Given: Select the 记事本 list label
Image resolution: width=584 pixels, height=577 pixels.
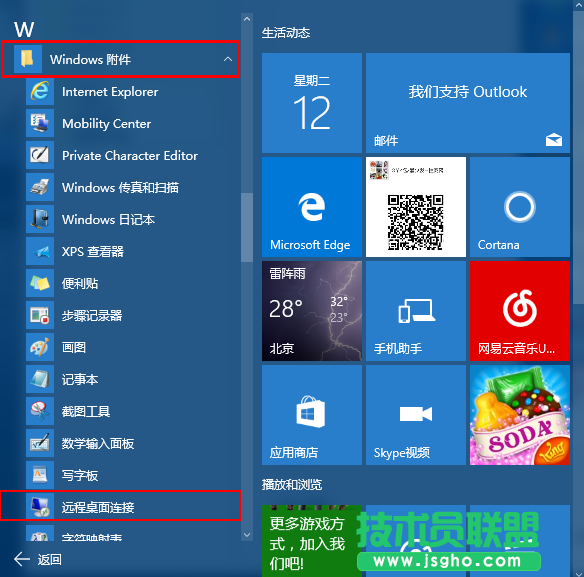Looking at the screenshot, I should [80, 380].
